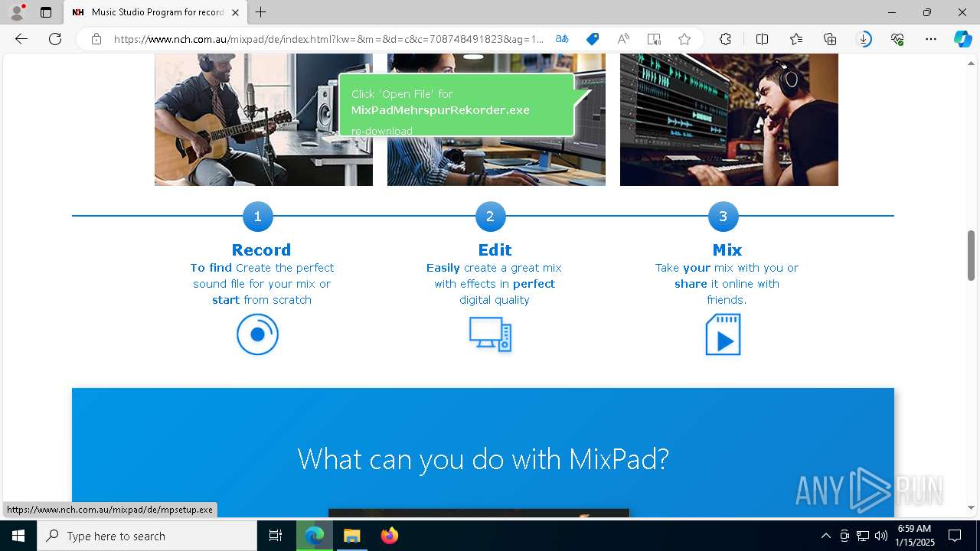Click the MixPadMehrspurRekorder.exe file name text
Screen dimensions: 980x551
[440, 110]
